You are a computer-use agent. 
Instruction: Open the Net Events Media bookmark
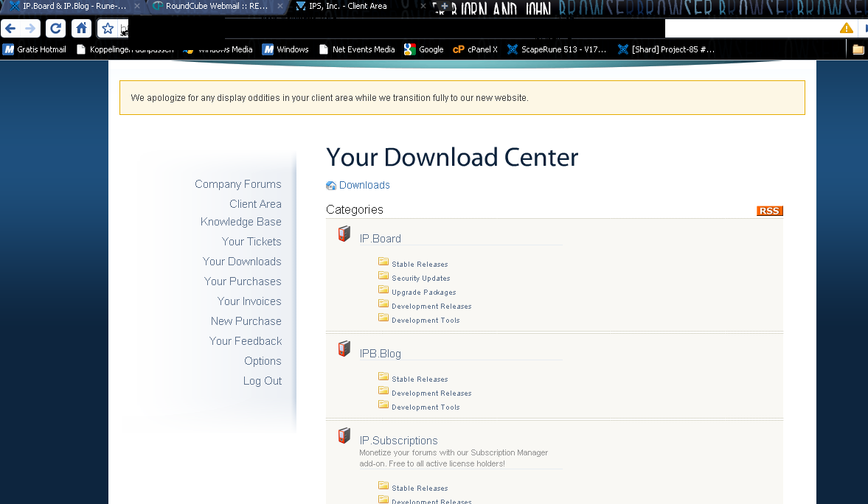point(357,49)
